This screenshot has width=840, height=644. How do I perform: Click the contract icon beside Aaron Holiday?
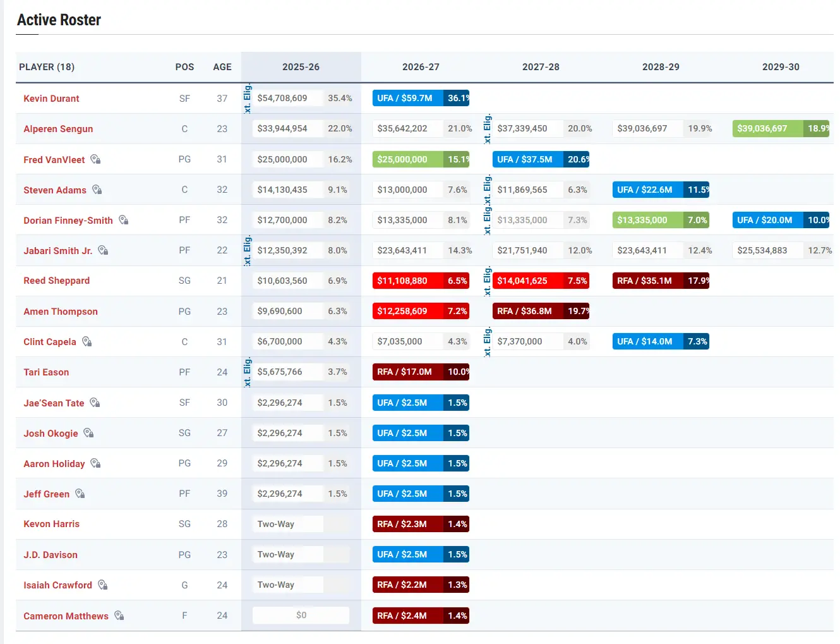point(95,463)
